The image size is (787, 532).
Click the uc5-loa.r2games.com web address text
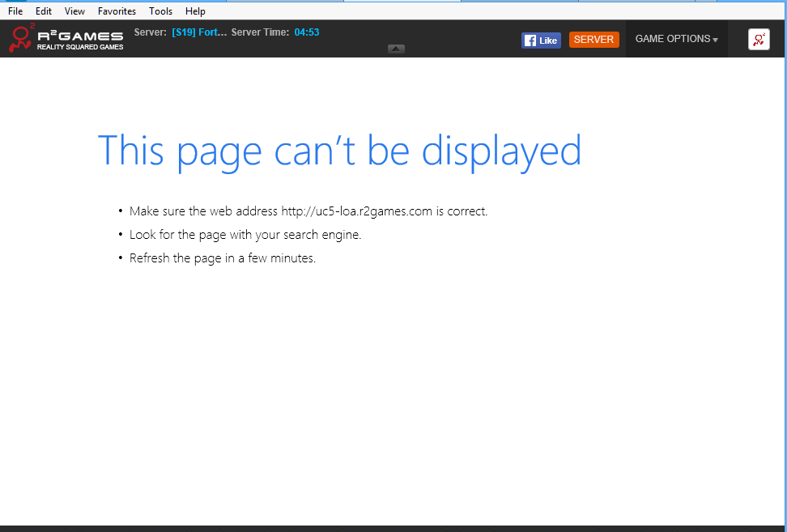click(x=356, y=211)
